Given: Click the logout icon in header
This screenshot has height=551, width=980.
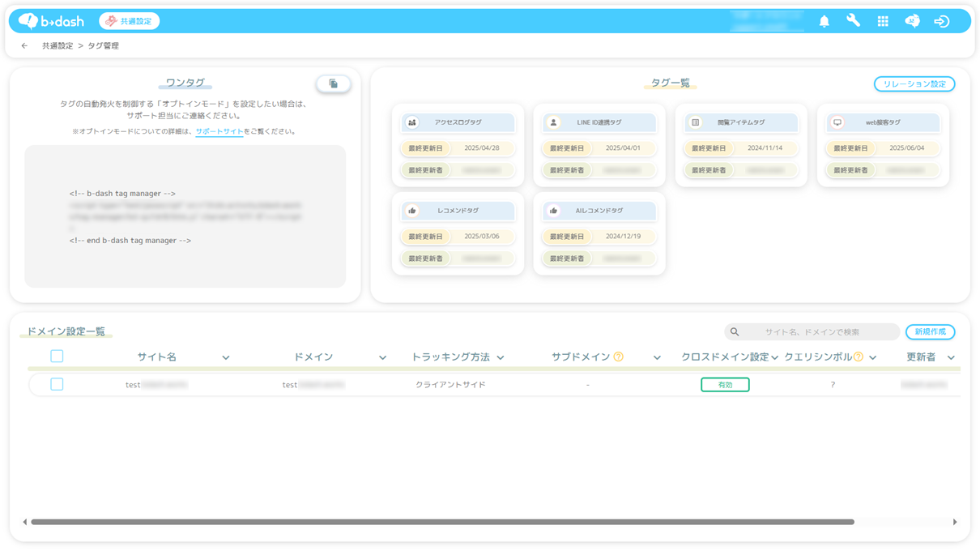Looking at the screenshot, I should coord(941,22).
